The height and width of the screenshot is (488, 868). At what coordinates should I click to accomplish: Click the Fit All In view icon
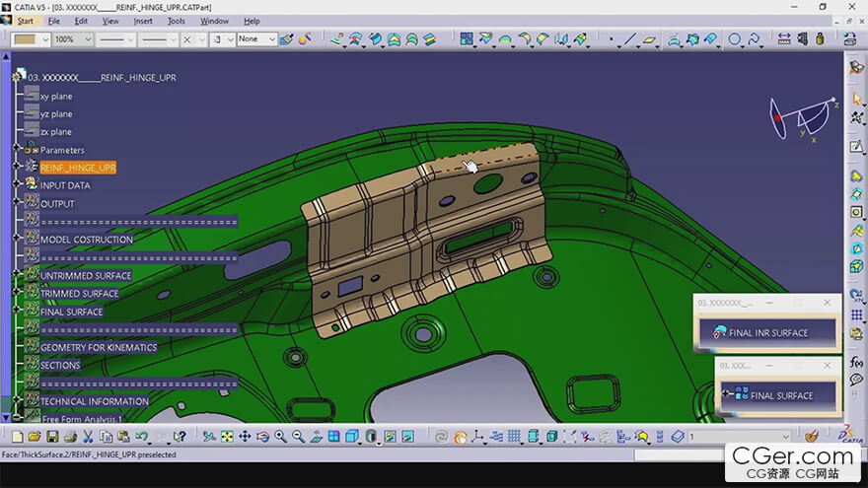click(227, 437)
